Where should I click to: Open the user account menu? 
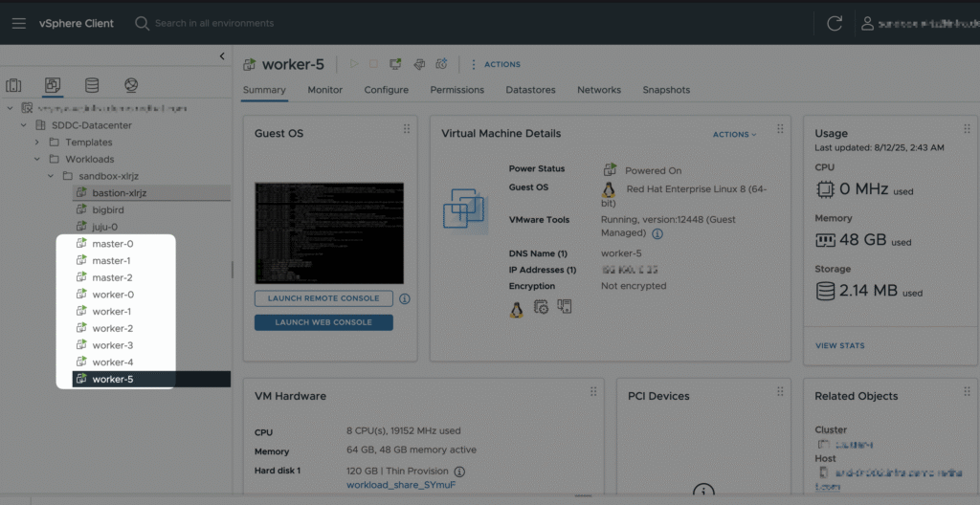pos(919,24)
